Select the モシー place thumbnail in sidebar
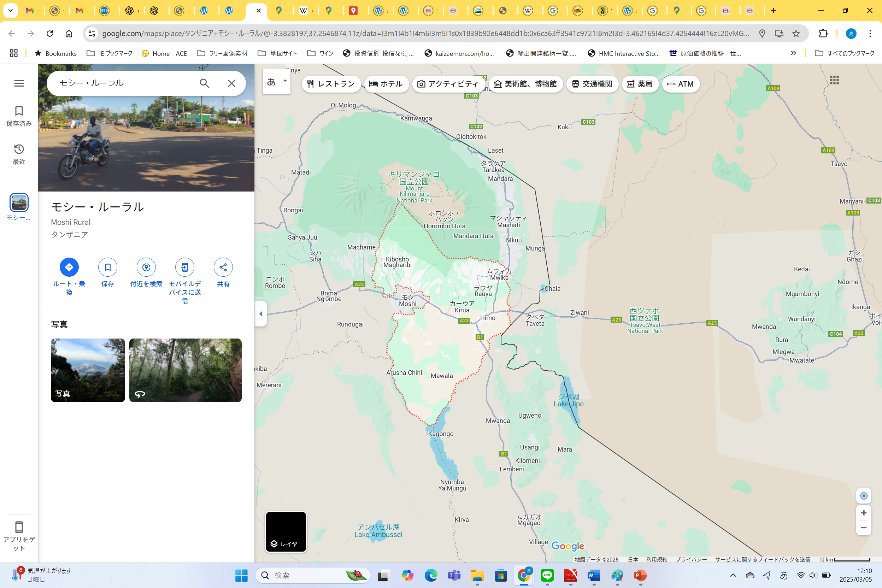 click(x=19, y=203)
